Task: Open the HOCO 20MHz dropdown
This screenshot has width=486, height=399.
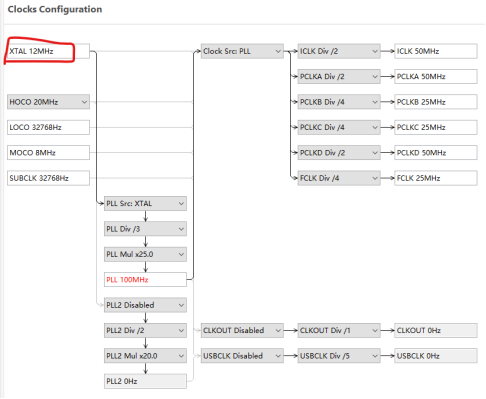Action: pos(48,102)
